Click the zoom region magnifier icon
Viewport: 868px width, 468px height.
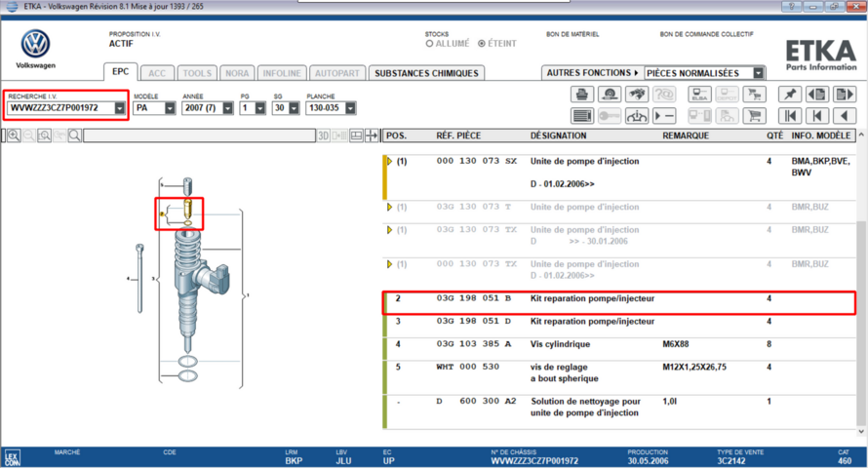click(x=44, y=136)
